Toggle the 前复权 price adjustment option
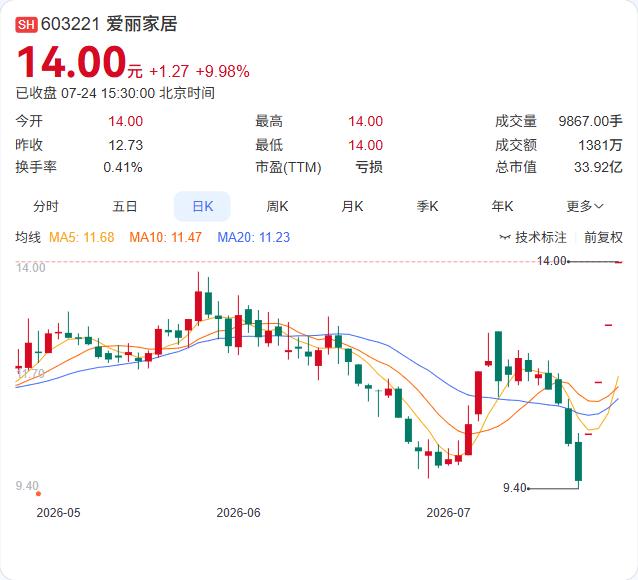The image size is (638, 580). click(603, 237)
